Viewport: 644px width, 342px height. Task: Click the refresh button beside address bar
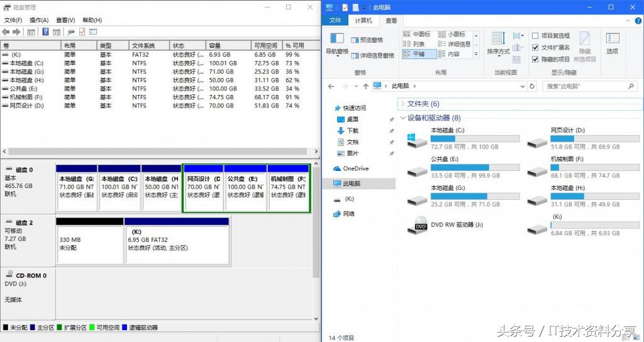532,86
